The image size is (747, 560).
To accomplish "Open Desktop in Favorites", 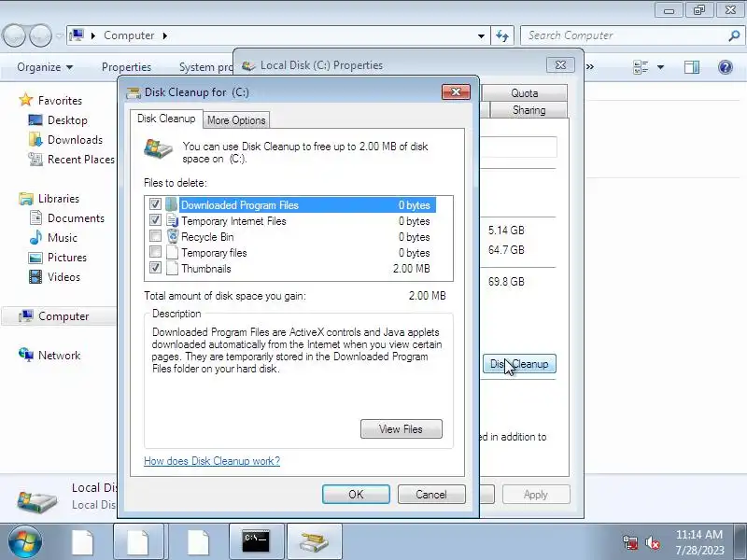I will [x=67, y=120].
